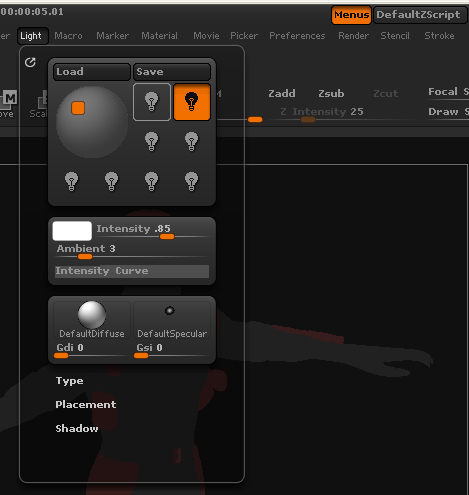Toggle the first light bulb with outlined border

coord(152,102)
